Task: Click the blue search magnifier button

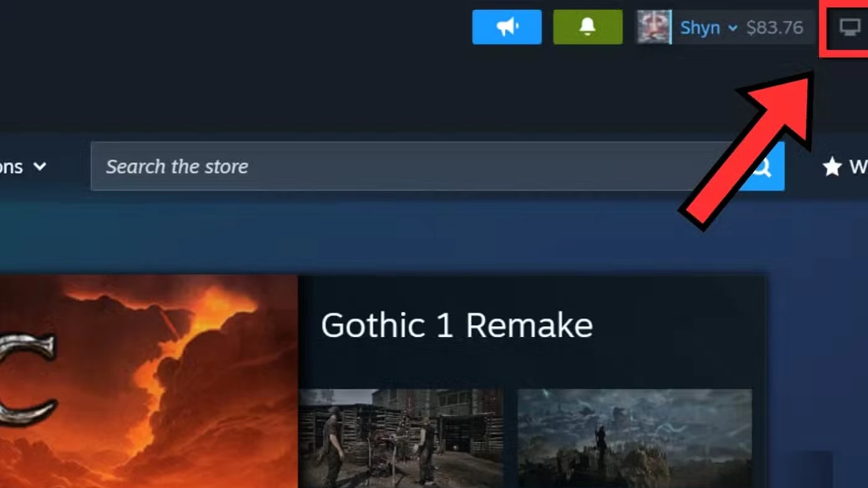Action: point(763,166)
